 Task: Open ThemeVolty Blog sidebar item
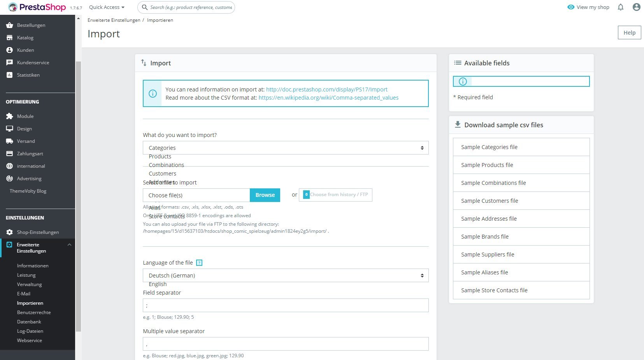pos(28,191)
